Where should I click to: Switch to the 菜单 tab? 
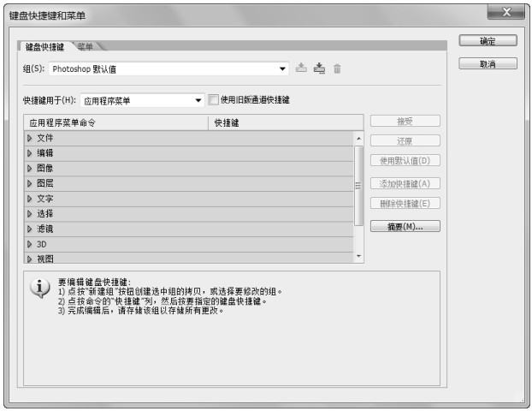pyautogui.click(x=85, y=45)
